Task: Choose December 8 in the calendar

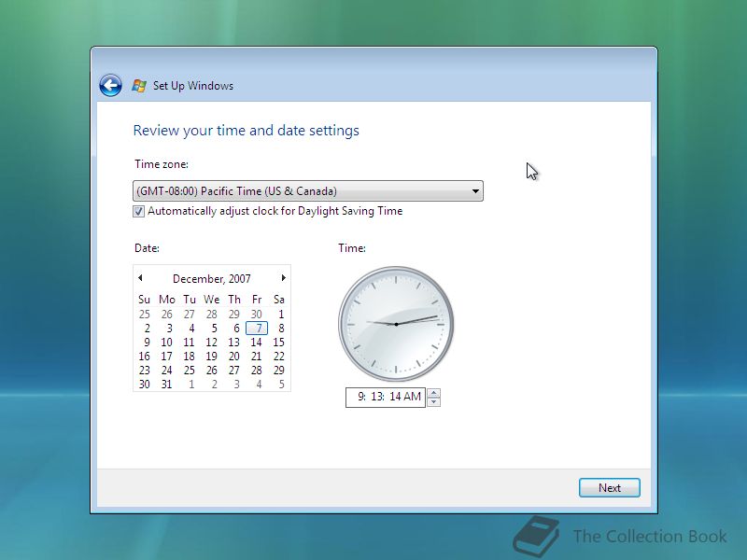Action: coord(281,329)
